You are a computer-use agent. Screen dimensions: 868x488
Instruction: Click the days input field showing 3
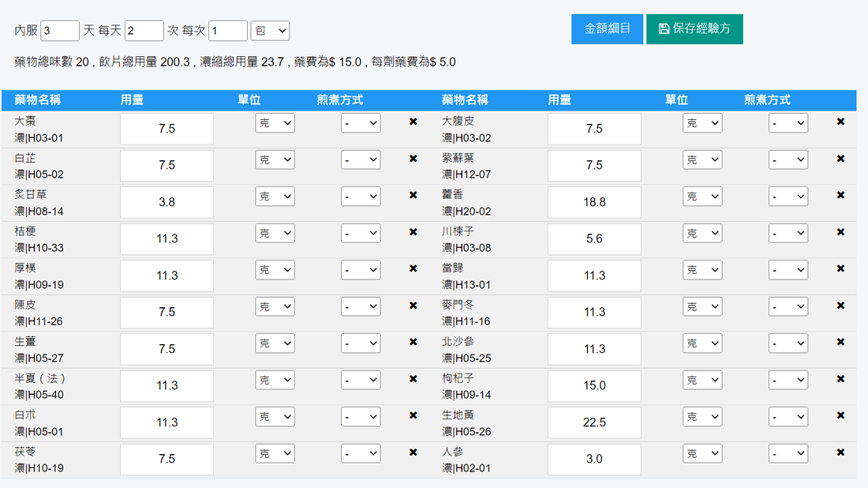tap(60, 31)
